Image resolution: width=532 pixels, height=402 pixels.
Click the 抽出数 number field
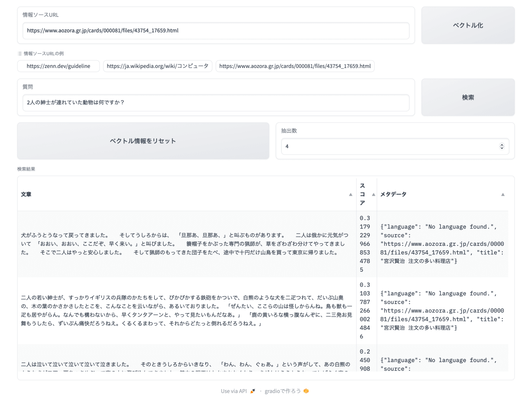pyautogui.click(x=395, y=146)
